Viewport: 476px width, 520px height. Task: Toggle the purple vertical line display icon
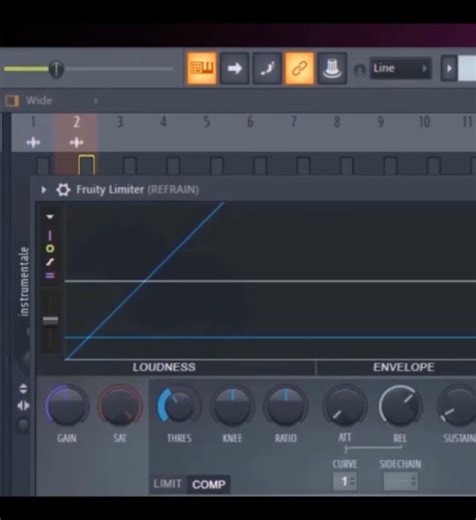(50, 236)
